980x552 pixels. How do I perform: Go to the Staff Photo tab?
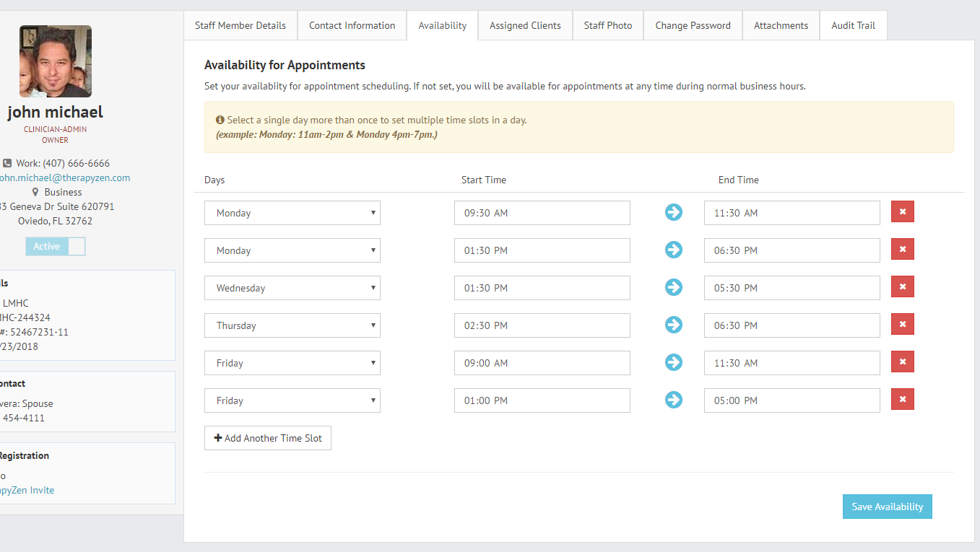coord(608,25)
